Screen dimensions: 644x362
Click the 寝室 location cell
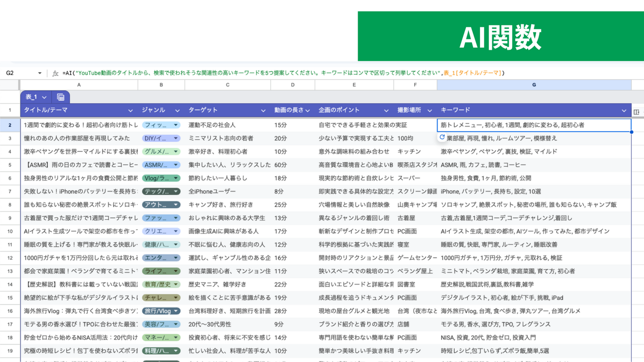click(x=415, y=245)
